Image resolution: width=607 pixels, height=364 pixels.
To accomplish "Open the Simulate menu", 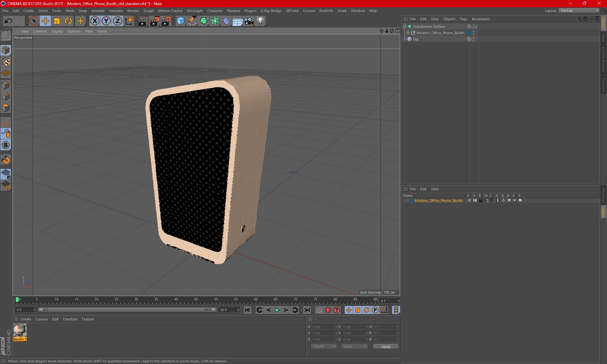I will pos(116,11).
